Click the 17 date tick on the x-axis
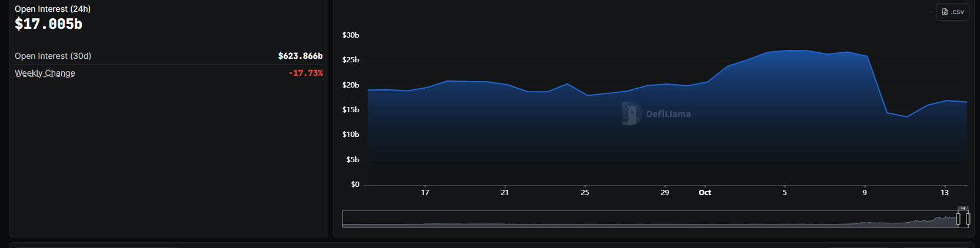Viewport: 980px width, 248px height. (425, 193)
